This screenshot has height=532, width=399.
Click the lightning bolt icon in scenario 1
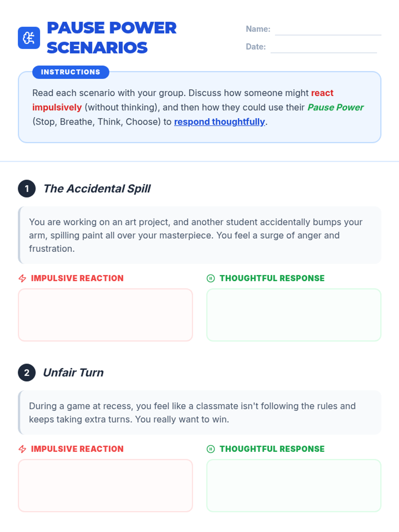tap(22, 278)
